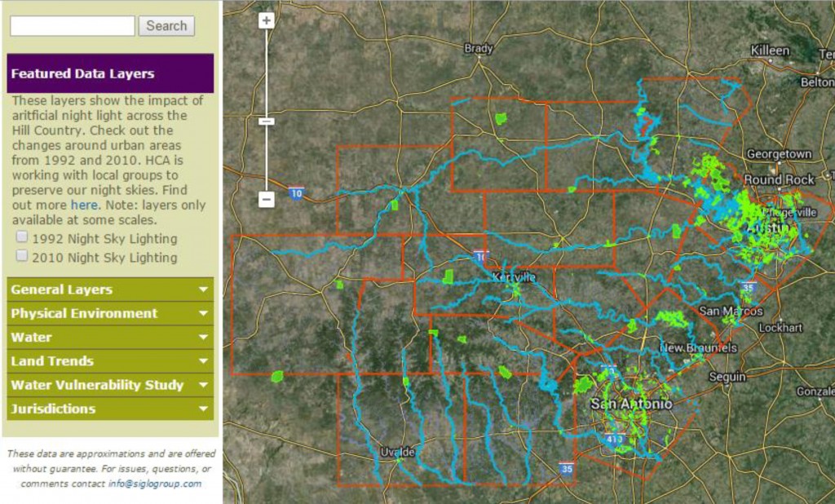Enable the 1992 Night Sky Lighting layer
The height and width of the screenshot is (504, 835).
[22, 239]
